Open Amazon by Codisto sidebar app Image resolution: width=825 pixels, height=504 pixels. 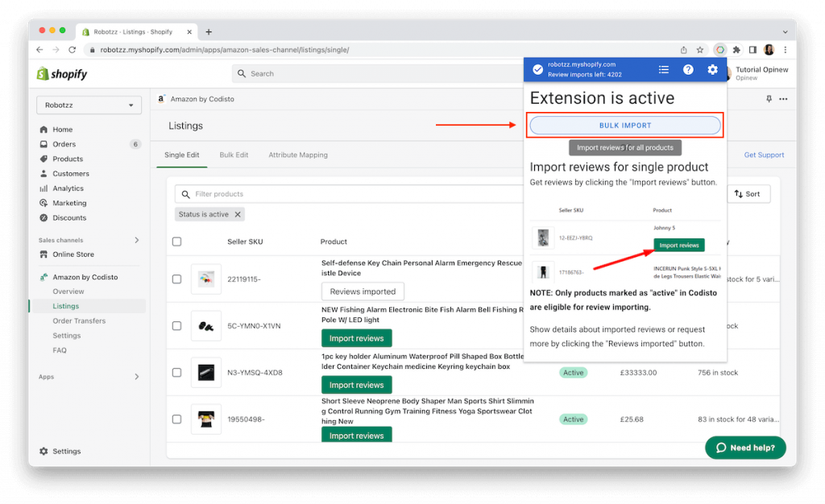85,277
